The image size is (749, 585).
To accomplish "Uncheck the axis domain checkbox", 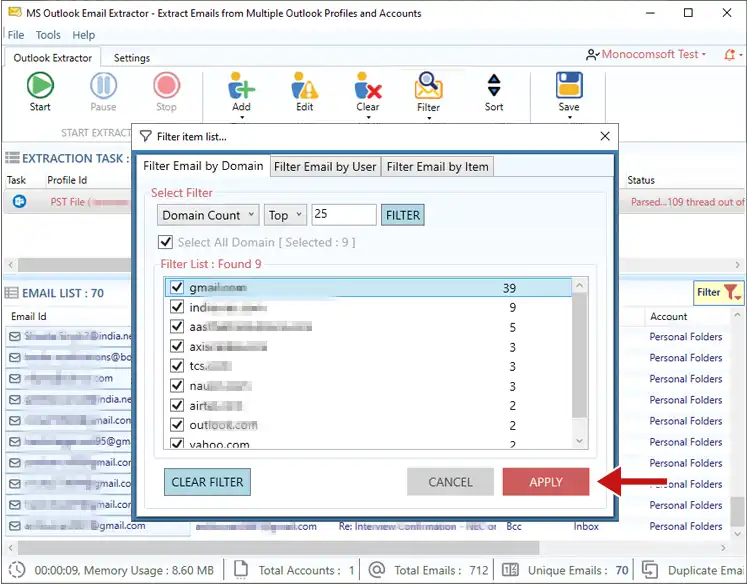I will click(177, 346).
